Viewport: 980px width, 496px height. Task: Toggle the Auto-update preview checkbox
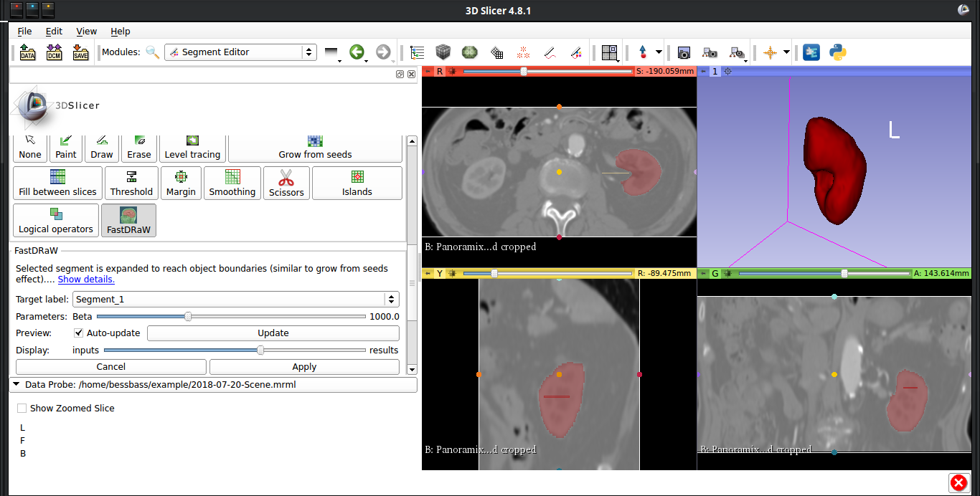click(x=78, y=333)
